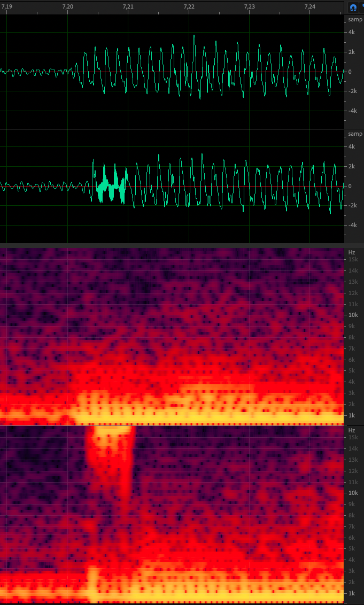The width and height of the screenshot is (364, 605).
Task: Click the 7,19 mark on the time ruler
Action: (6, 6)
